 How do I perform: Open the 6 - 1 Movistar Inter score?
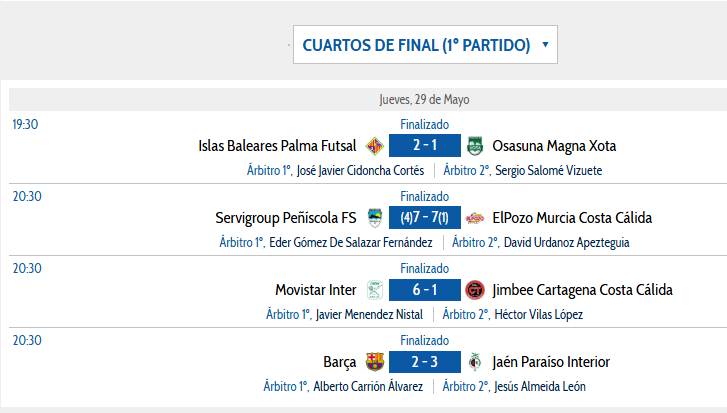click(x=425, y=290)
